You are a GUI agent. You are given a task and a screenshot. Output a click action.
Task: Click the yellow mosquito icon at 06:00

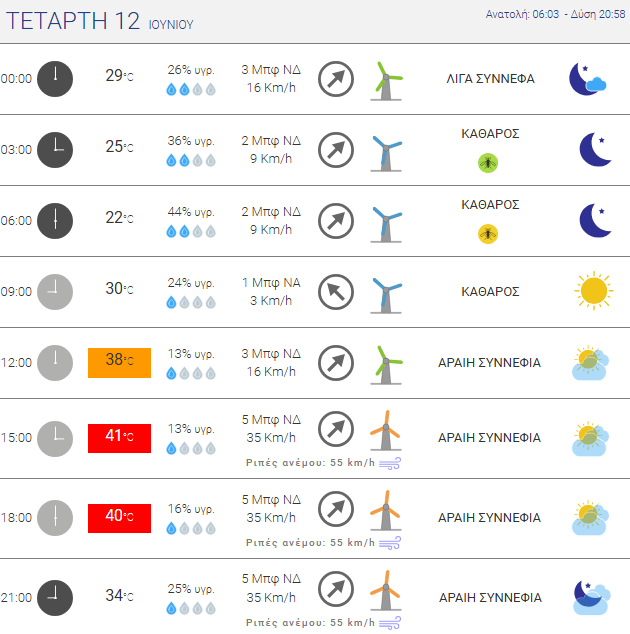click(x=488, y=234)
